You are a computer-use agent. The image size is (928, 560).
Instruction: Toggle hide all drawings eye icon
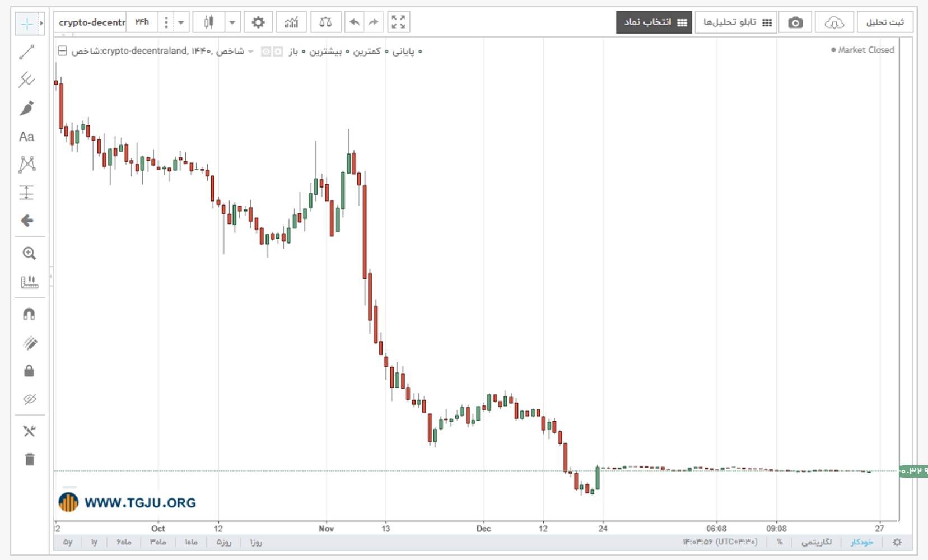29,399
